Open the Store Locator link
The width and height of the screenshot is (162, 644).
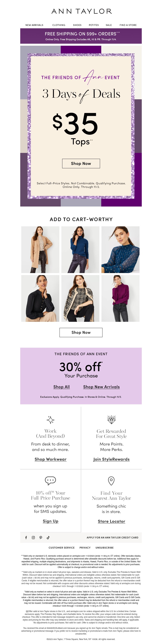111,521
